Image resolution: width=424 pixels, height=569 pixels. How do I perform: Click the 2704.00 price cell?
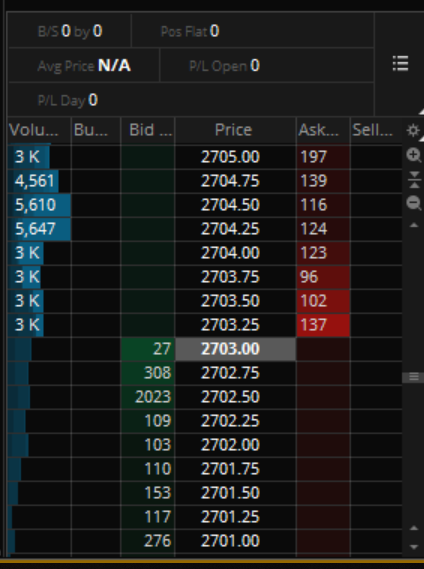236,253
